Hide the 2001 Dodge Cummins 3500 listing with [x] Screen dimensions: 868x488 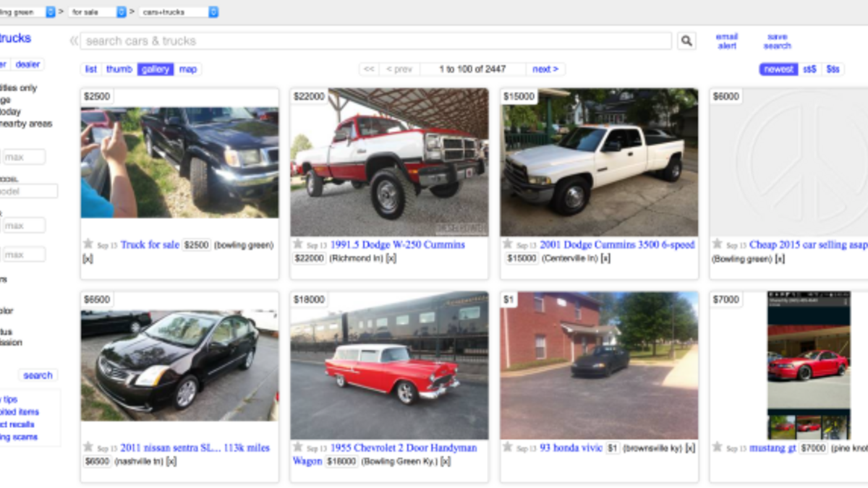pyautogui.click(x=605, y=258)
